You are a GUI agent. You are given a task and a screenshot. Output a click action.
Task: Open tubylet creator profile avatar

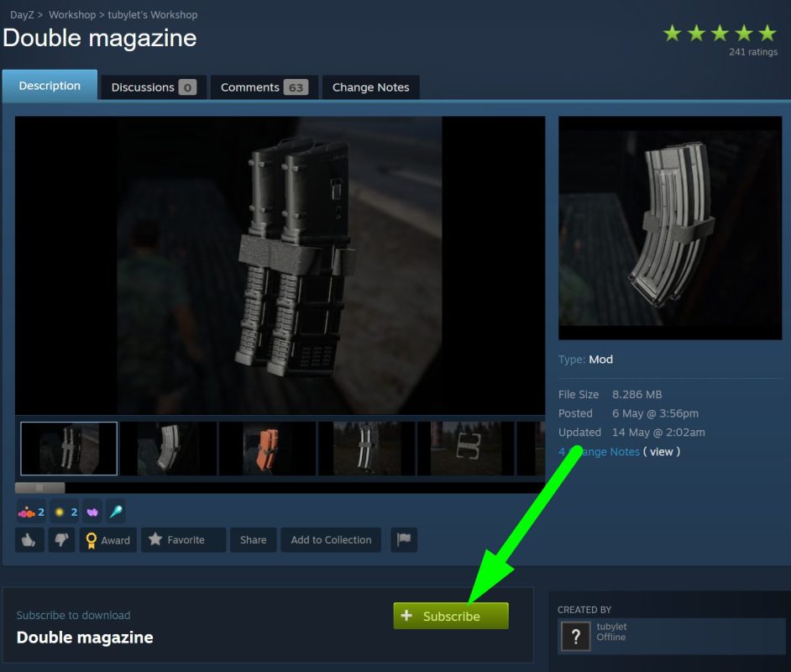click(x=575, y=637)
